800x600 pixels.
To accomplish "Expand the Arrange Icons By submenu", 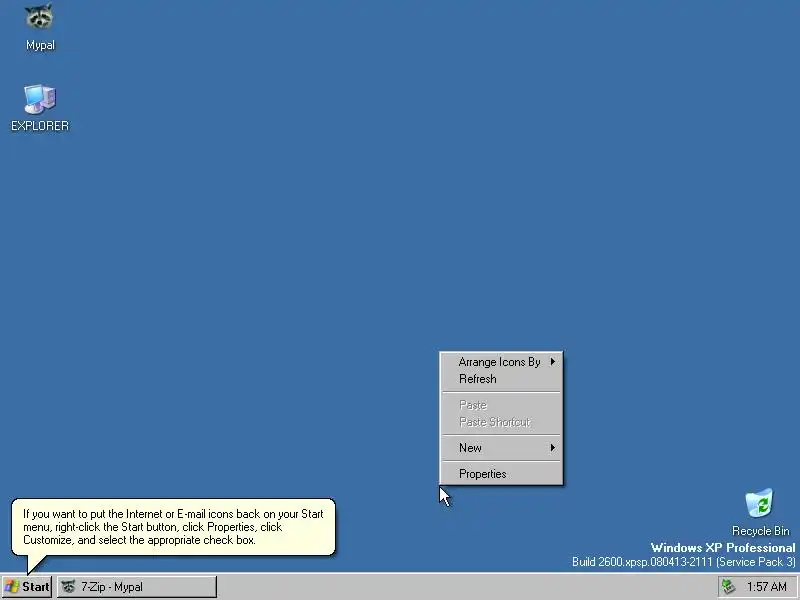I will point(502,362).
